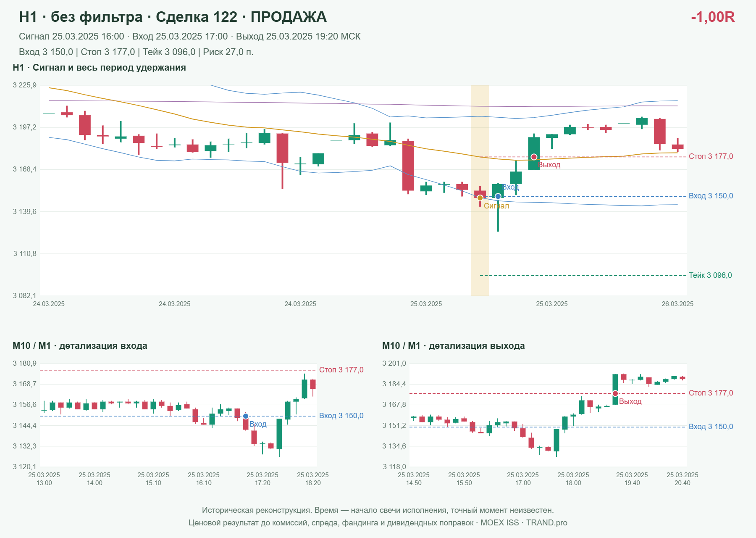Click the highlighted signal candle band on the H1 chart

pos(480,190)
